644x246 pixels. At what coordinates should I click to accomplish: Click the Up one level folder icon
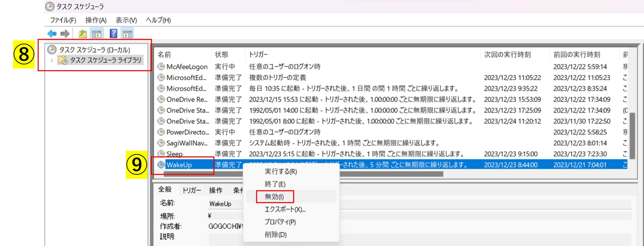pyautogui.click(x=83, y=33)
